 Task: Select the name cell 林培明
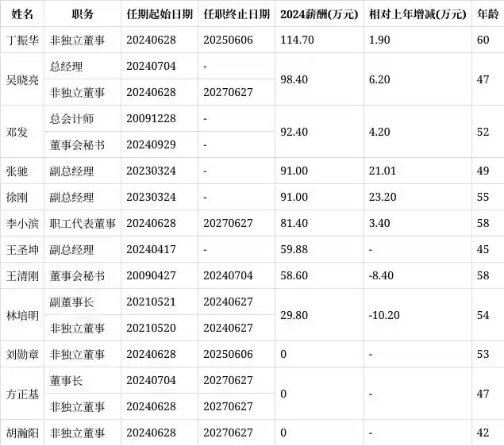(x=22, y=315)
